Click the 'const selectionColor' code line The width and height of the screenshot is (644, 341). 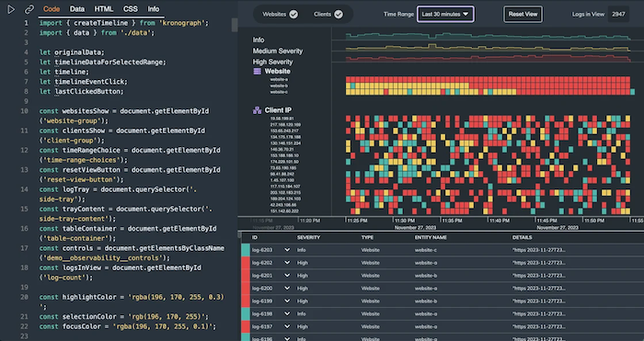pos(123,317)
